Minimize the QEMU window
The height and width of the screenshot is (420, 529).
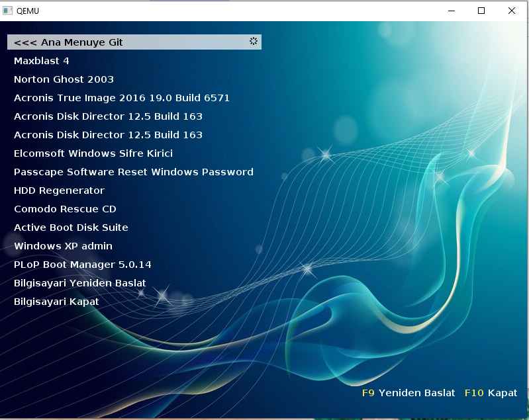click(x=452, y=11)
